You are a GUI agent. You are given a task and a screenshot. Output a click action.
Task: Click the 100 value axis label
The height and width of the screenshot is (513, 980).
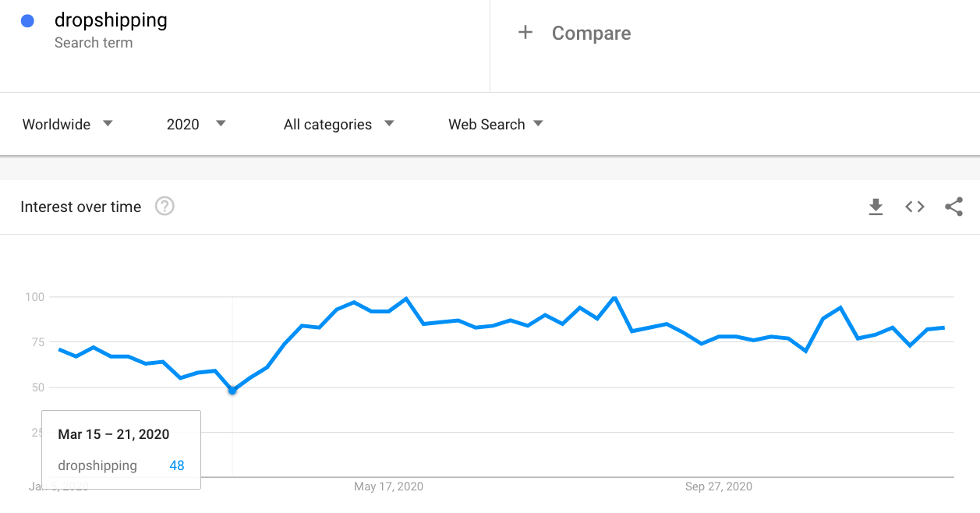point(34,297)
